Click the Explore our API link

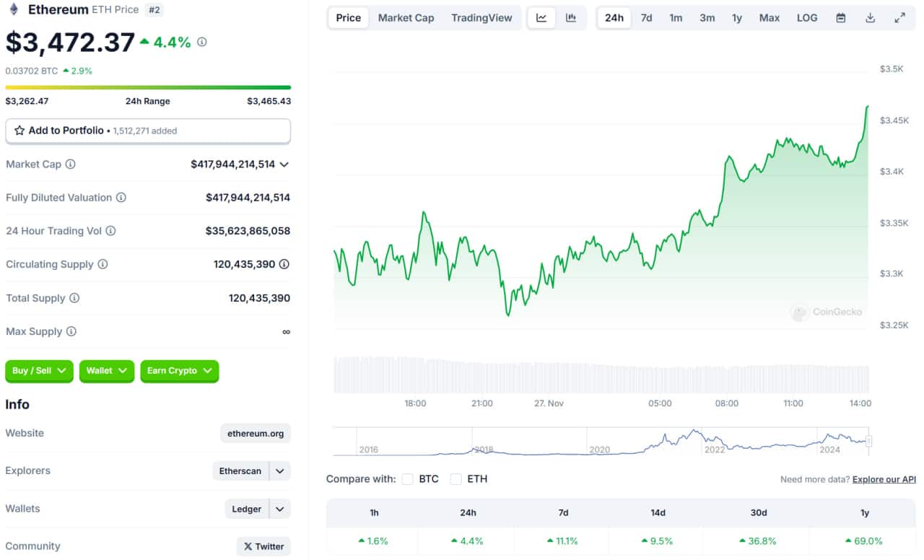pyautogui.click(x=884, y=479)
